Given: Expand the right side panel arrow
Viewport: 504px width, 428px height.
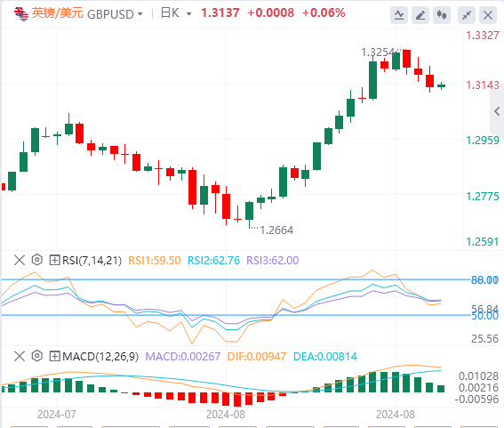Looking at the screenshot, I should [497, 111].
